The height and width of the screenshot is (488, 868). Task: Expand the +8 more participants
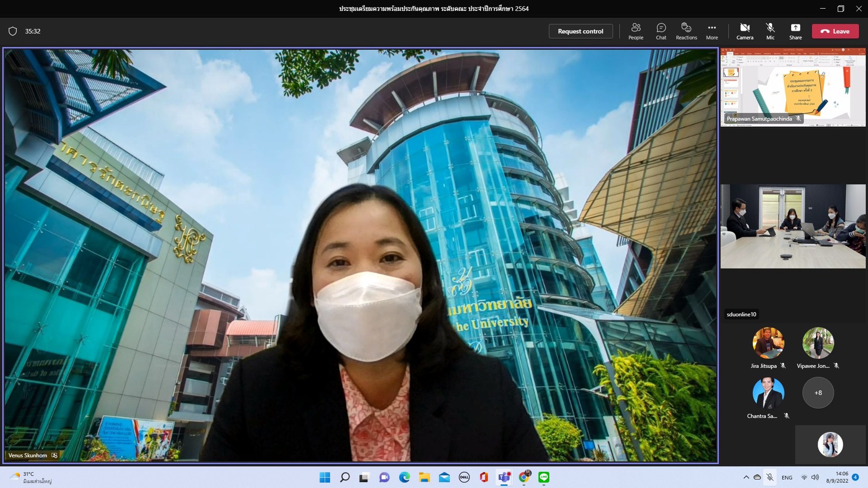pos(818,393)
